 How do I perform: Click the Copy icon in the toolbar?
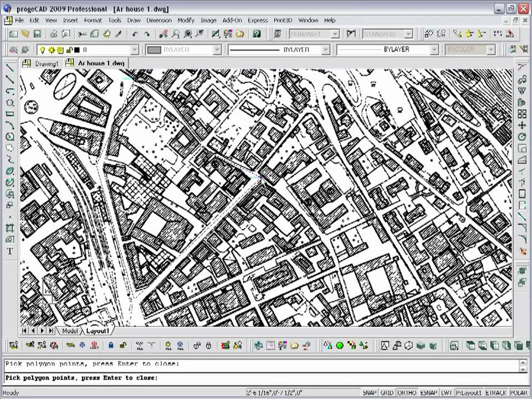pos(95,34)
